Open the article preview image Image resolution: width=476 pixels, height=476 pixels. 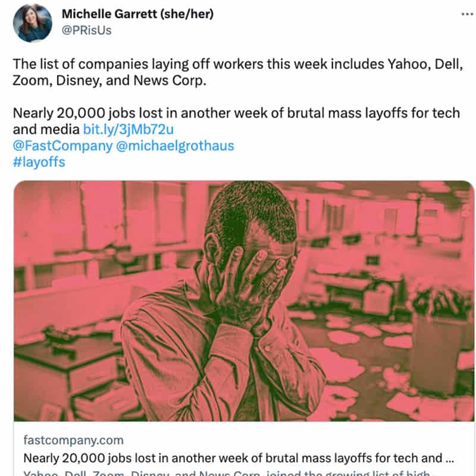[x=244, y=300]
